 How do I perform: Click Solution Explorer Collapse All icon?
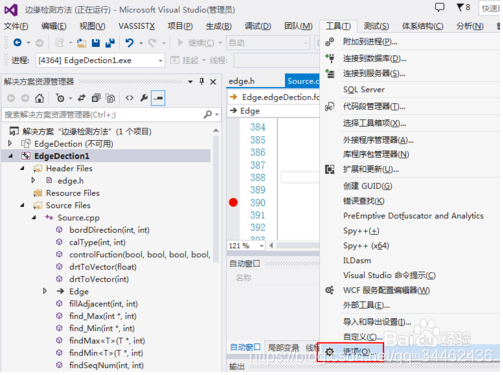coord(96,98)
